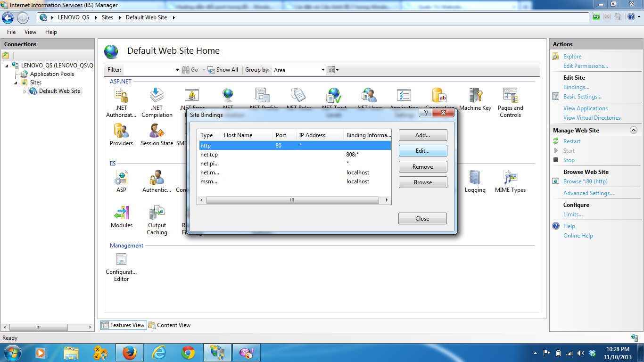Viewport: 644px width, 362px height.
Task: Open Configuration Editor feature icon
Action: click(x=121, y=259)
